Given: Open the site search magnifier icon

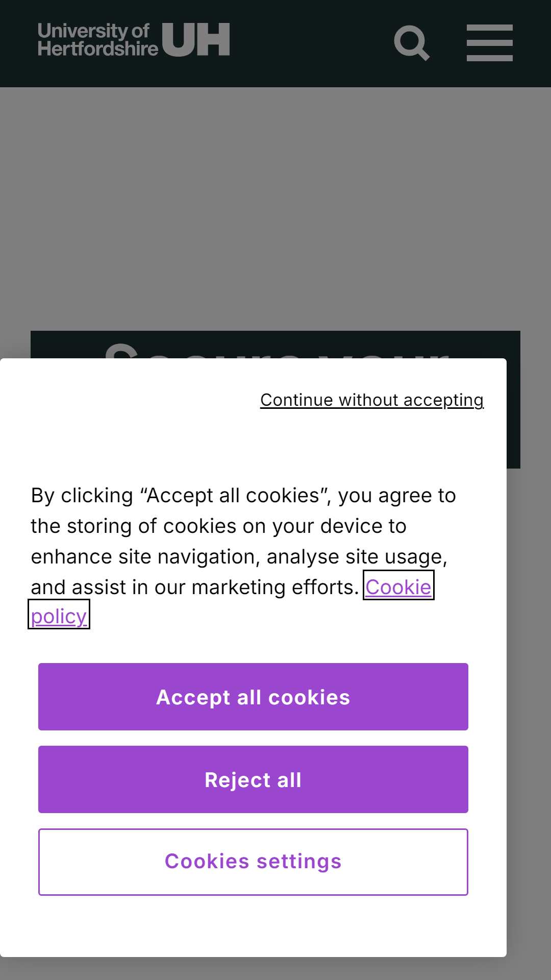Looking at the screenshot, I should coord(412,43).
